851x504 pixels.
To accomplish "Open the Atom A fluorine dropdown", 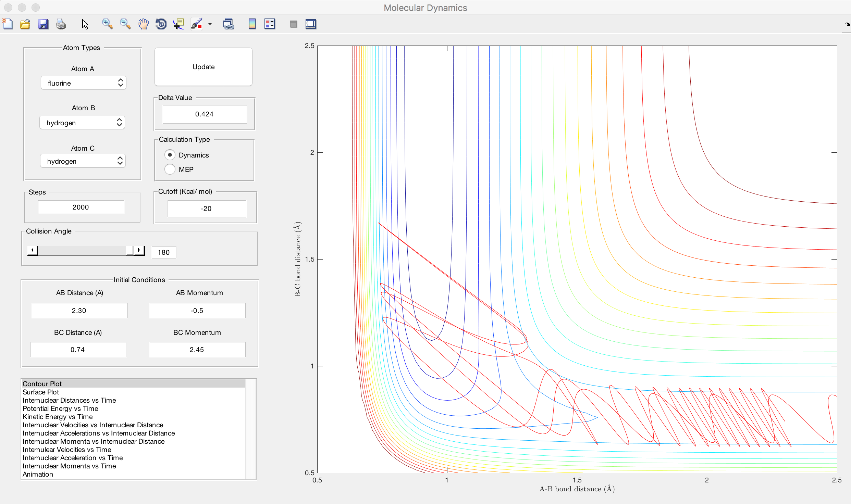I will click(84, 83).
